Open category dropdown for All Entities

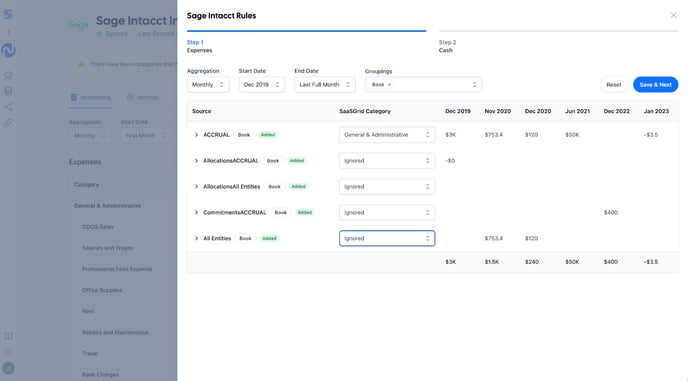[387, 238]
